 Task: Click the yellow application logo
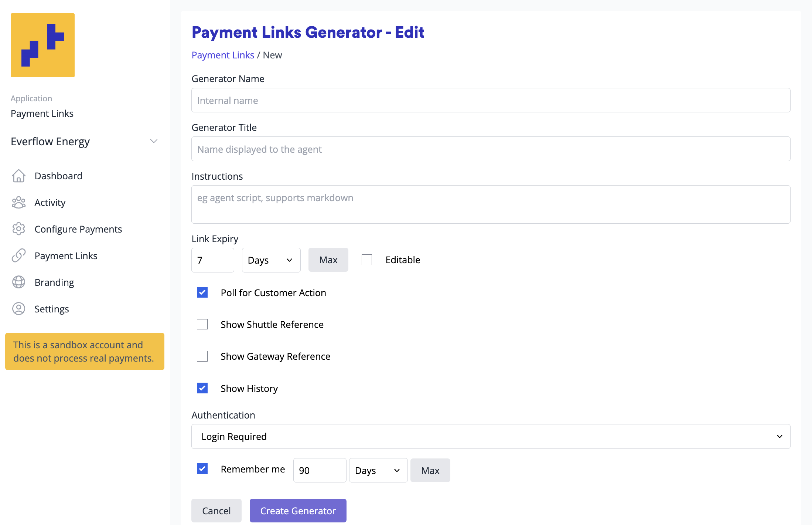click(42, 45)
